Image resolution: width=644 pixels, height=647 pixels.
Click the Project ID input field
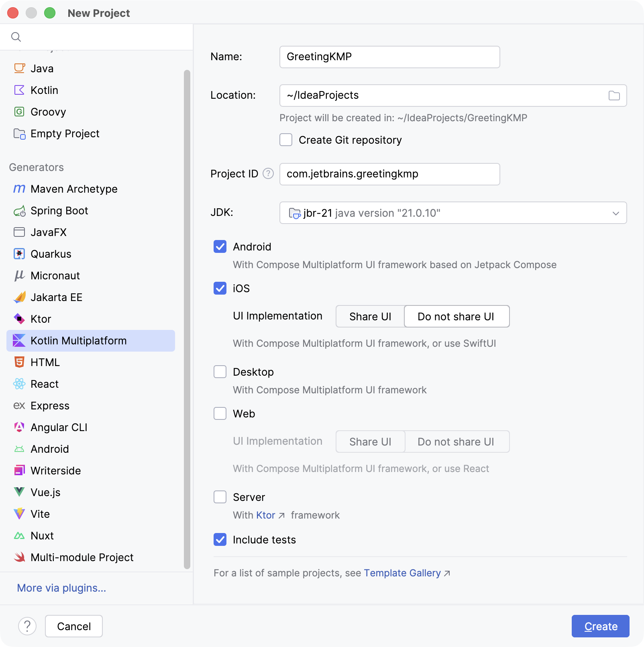click(x=389, y=174)
